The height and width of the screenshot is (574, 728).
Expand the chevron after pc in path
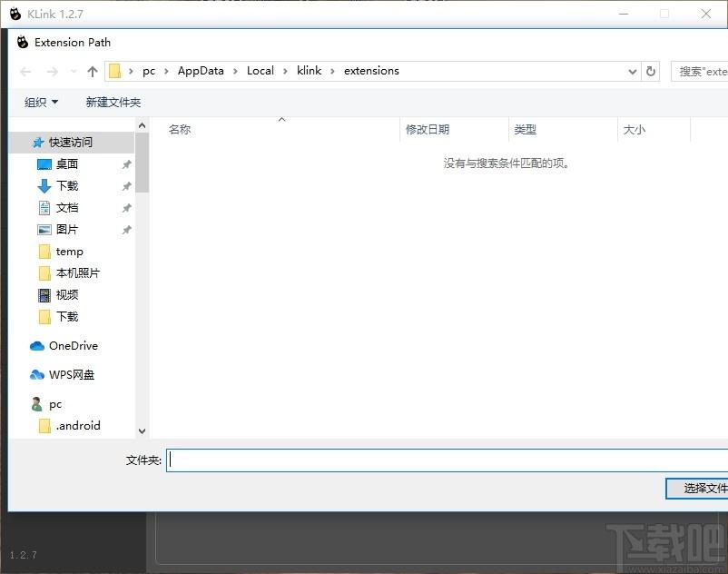(x=166, y=72)
